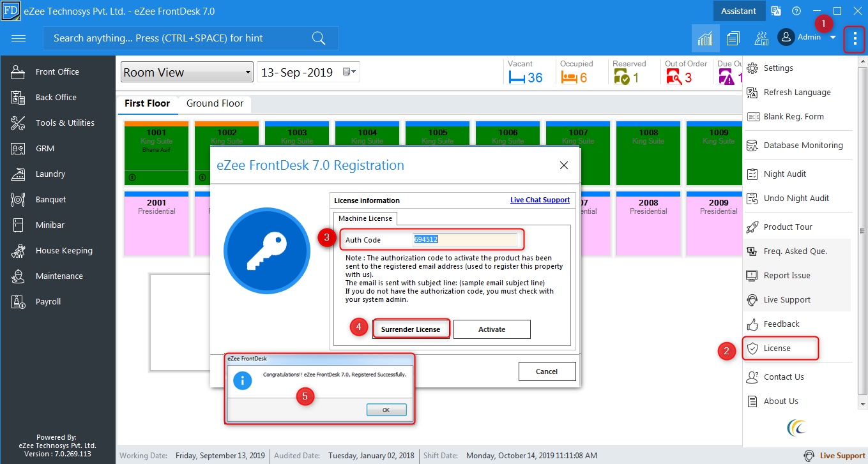Image resolution: width=868 pixels, height=464 pixels.
Task: Open Back Office in sidebar
Action: [x=57, y=98]
